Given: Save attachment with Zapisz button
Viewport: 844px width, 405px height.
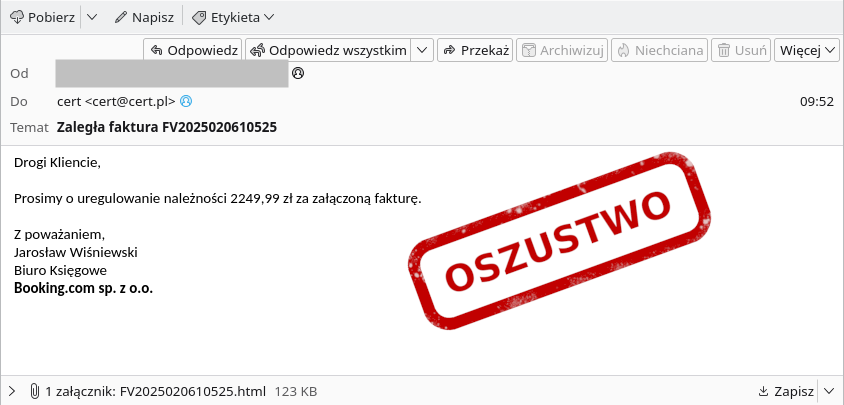Looking at the screenshot, I should (785, 390).
